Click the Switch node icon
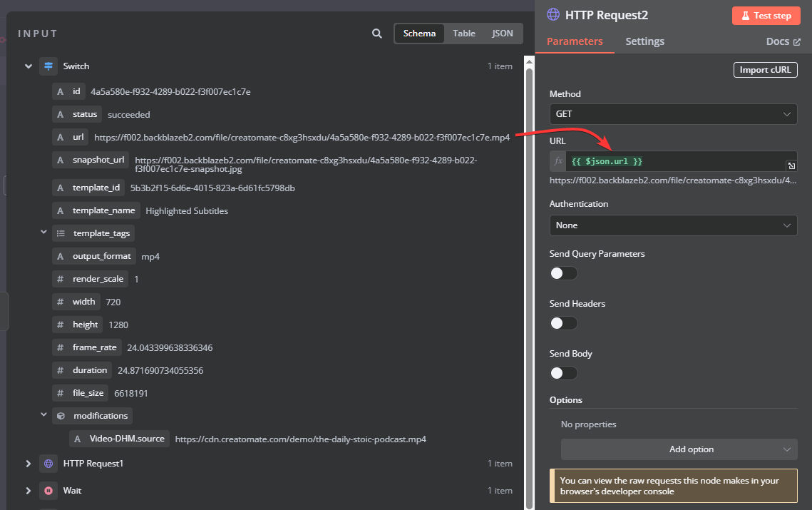This screenshot has height=510, width=812. [x=48, y=66]
